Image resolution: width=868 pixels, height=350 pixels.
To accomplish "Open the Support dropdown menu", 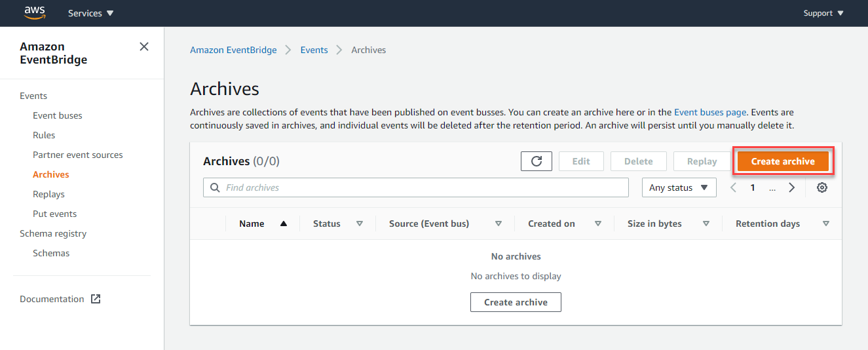I will [823, 13].
